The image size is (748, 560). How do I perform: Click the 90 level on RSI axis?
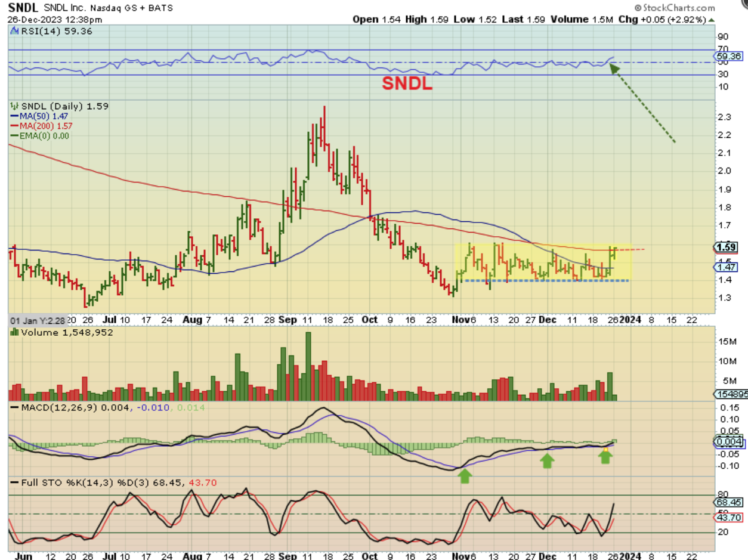(x=723, y=36)
